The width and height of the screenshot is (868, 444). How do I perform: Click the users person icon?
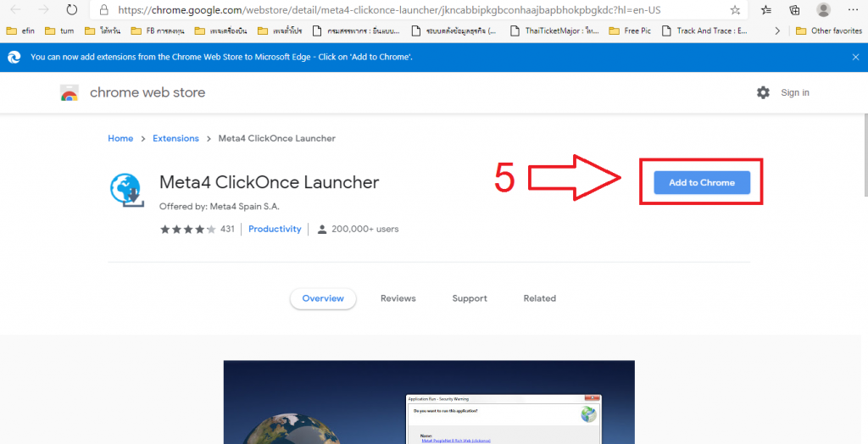pyautogui.click(x=322, y=229)
